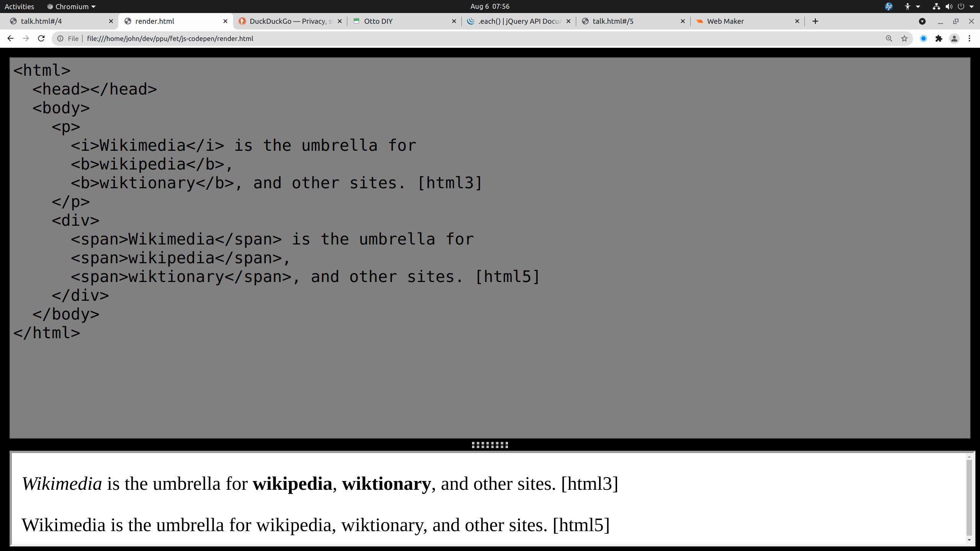Close the jQuery API Documentation tab

click(568, 21)
